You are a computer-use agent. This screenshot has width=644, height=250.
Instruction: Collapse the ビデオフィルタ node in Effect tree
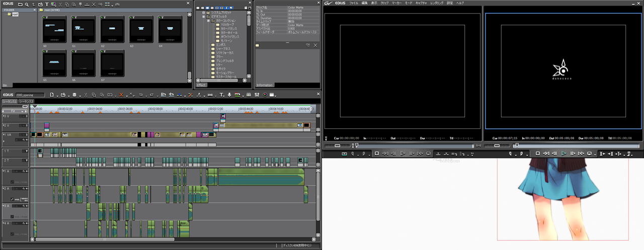204,17
